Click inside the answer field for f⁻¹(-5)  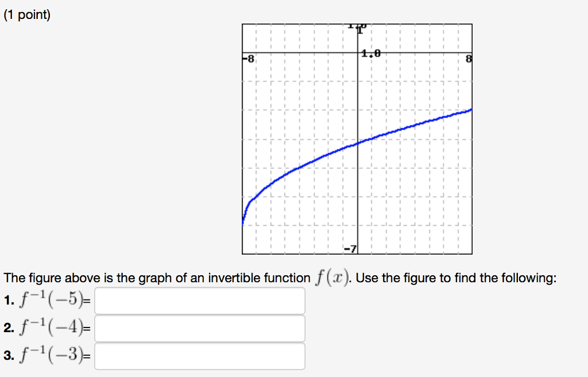(x=199, y=300)
